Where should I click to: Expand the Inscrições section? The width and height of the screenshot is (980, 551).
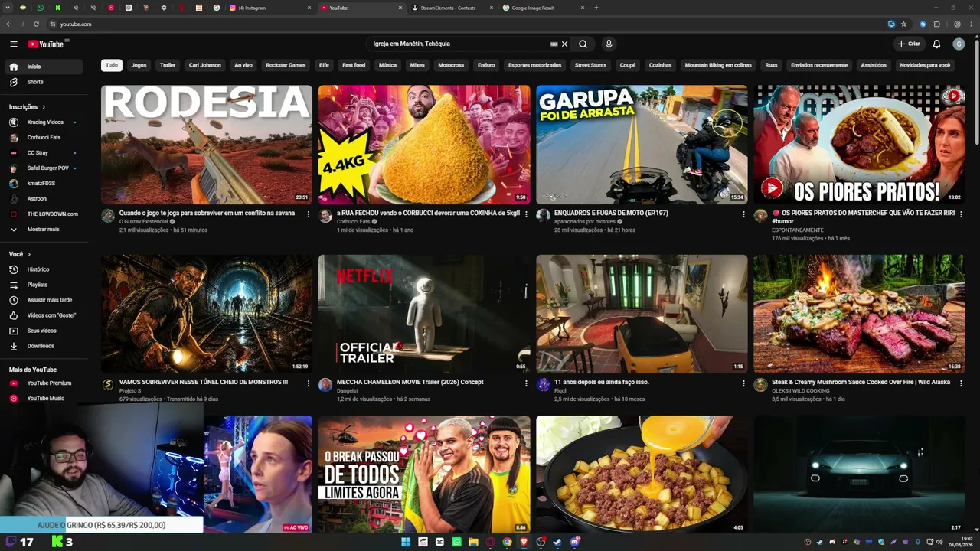tap(28, 107)
